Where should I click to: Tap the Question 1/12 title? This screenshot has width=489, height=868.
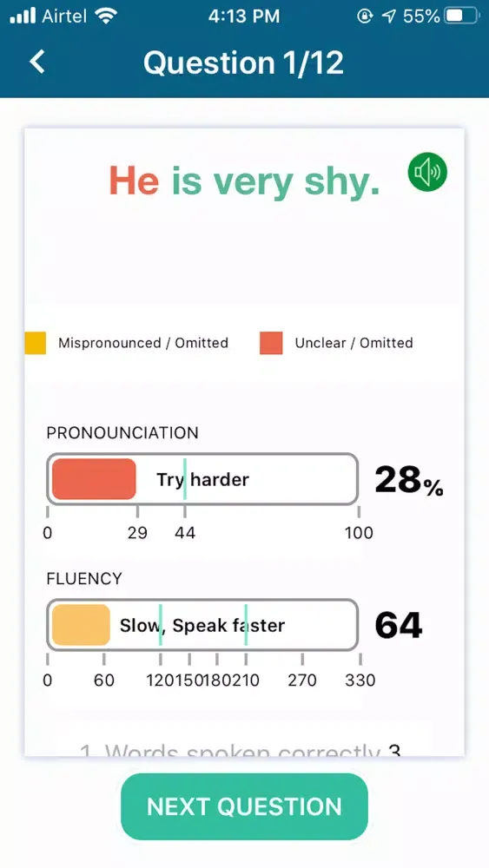click(x=244, y=62)
